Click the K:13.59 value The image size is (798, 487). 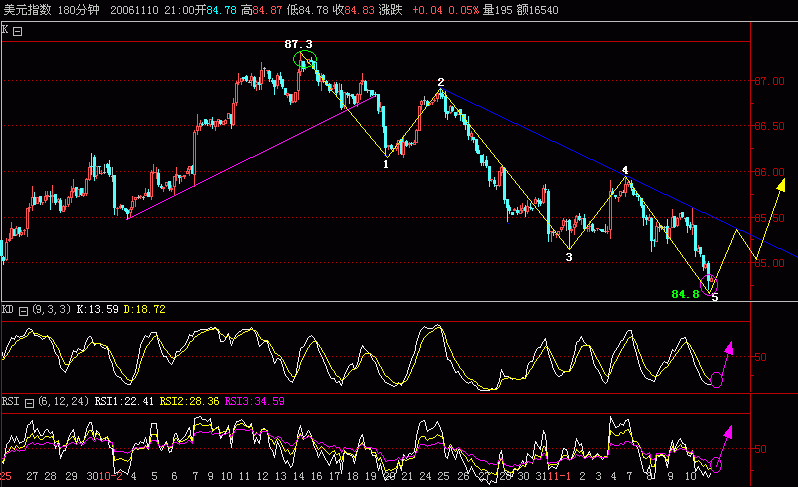(x=97, y=309)
